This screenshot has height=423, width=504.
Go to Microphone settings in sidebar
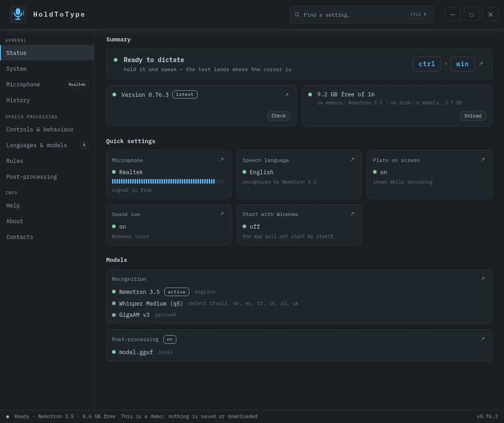(47, 84)
